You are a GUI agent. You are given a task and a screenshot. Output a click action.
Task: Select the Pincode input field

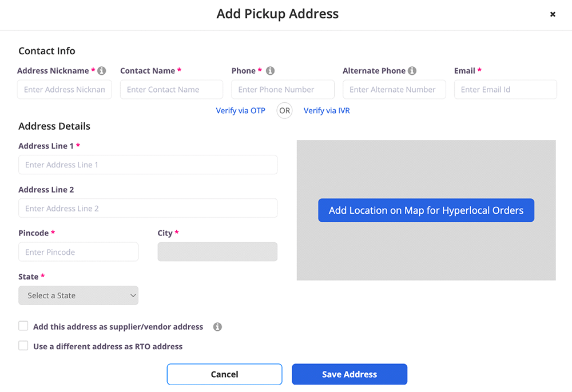78,252
